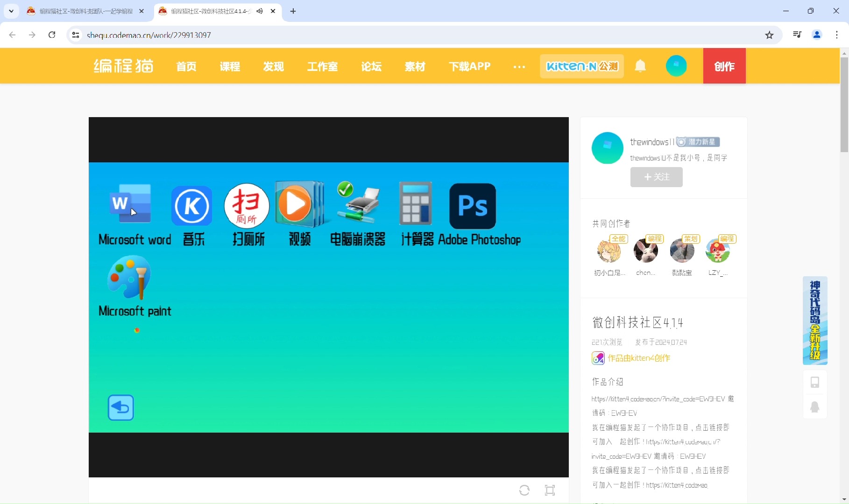This screenshot has width=849, height=504.
Task: Switch to the first 编程猫社区 tab
Action: coord(86,11)
